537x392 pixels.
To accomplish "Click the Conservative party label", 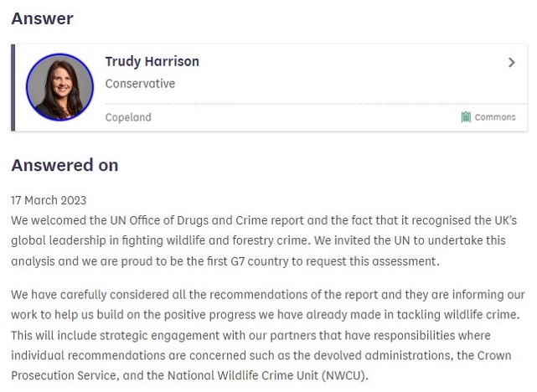I will pyautogui.click(x=140, y=84).
